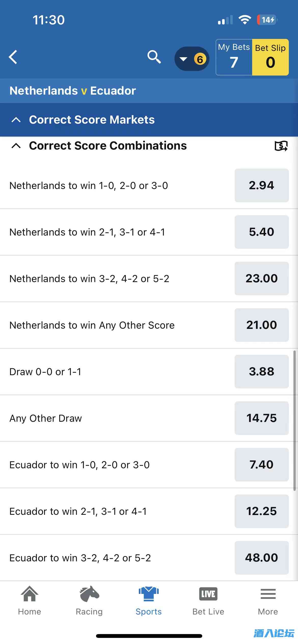Collapse Correct Score Combinations chevron
Screen dimensions: 298x644
[16, 146]
